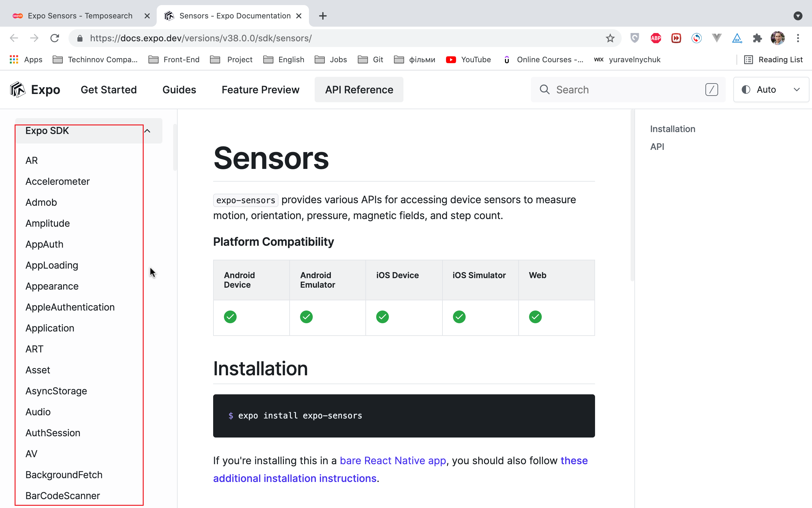Click the main content scrollbar thumb

click(x=632, y=195)
